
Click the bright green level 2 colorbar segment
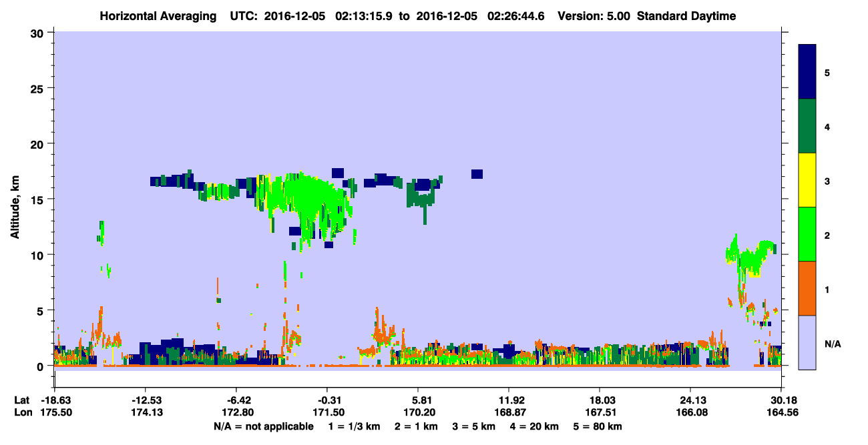coord(808,234)
